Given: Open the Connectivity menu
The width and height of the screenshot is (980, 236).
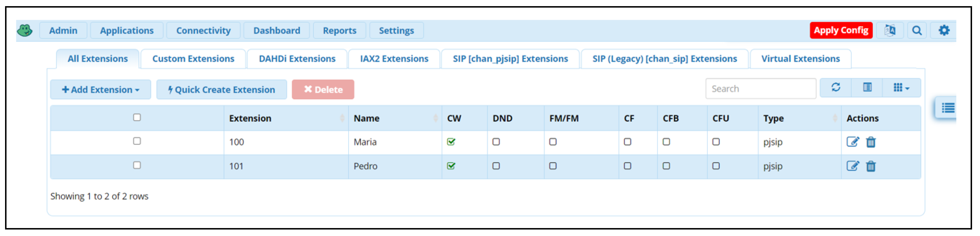Looking at the screenshot, I should (203, 30).
